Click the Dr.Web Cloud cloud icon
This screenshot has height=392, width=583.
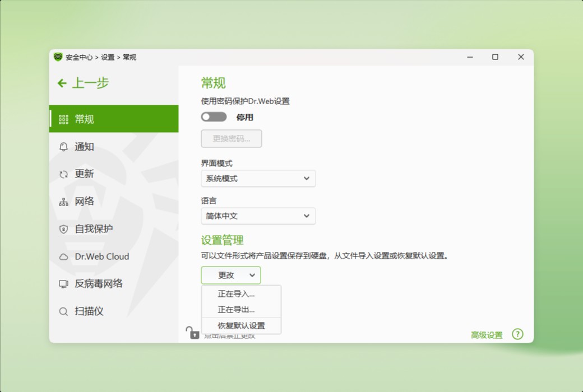pyautogui.click(x=63, y=256)
